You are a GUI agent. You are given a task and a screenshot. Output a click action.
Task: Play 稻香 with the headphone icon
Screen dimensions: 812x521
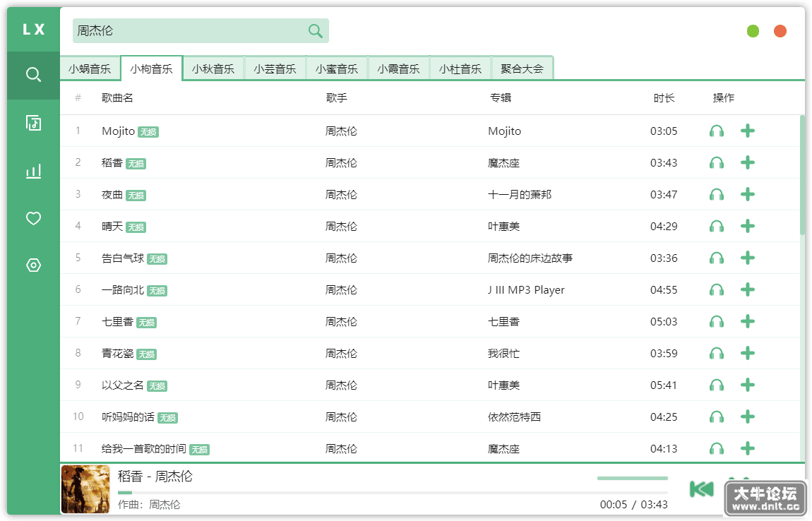click(x=717, y=162)
